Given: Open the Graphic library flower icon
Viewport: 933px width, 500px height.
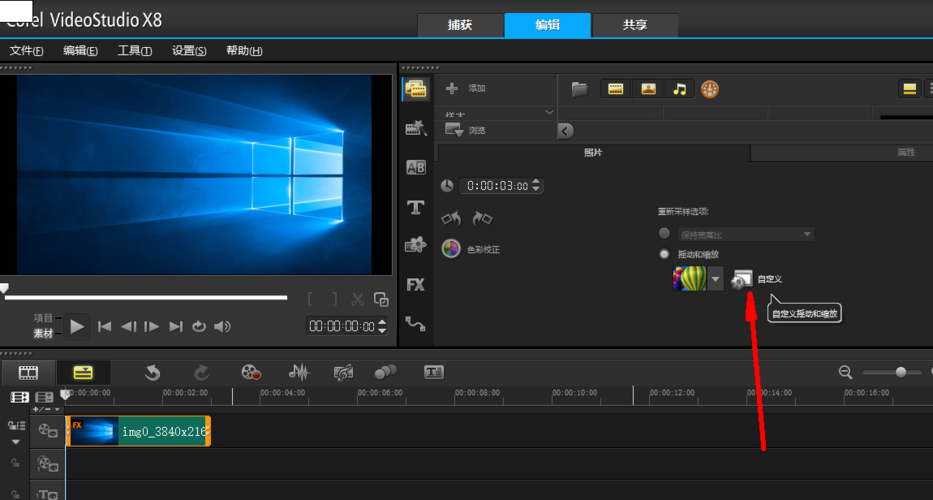Looking at the screenshot, I should 415,245.
